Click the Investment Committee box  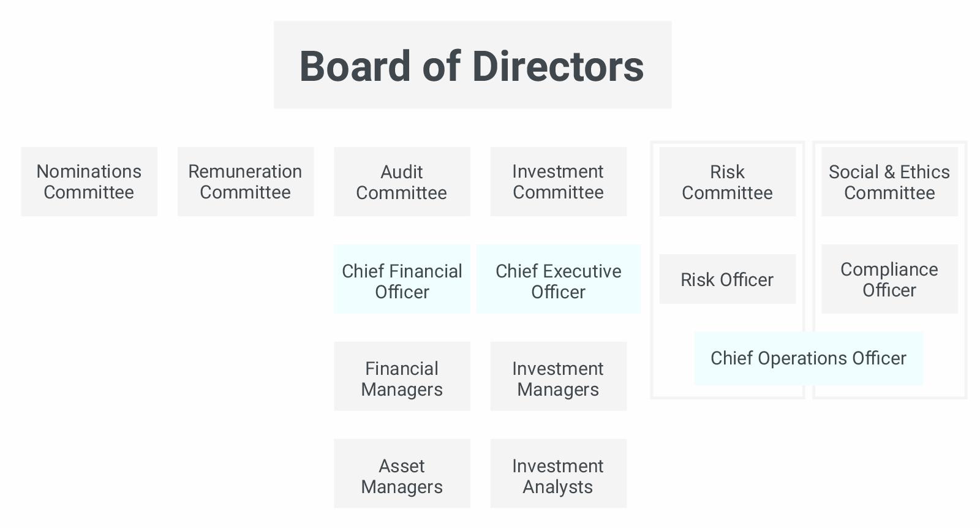[558, 181]
